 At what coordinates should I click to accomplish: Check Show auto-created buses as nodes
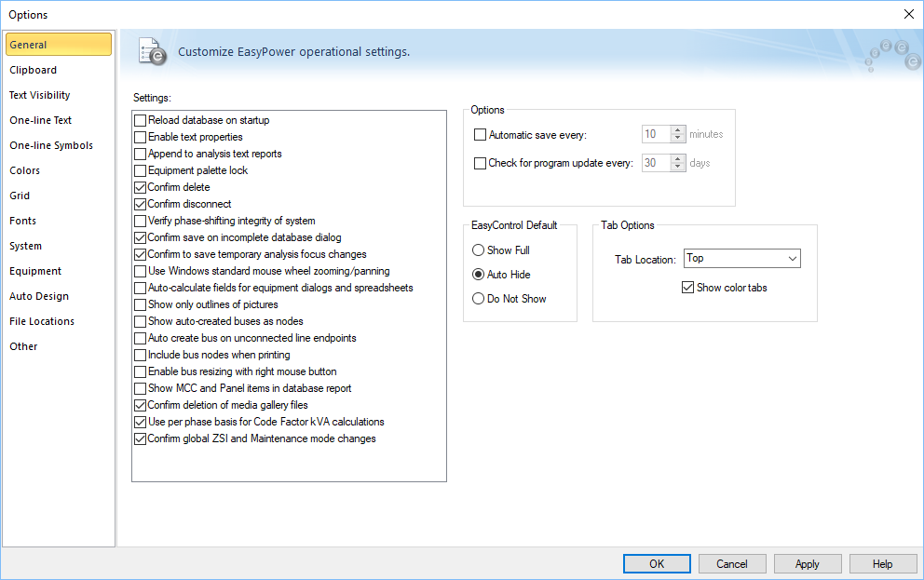[141, 321]
